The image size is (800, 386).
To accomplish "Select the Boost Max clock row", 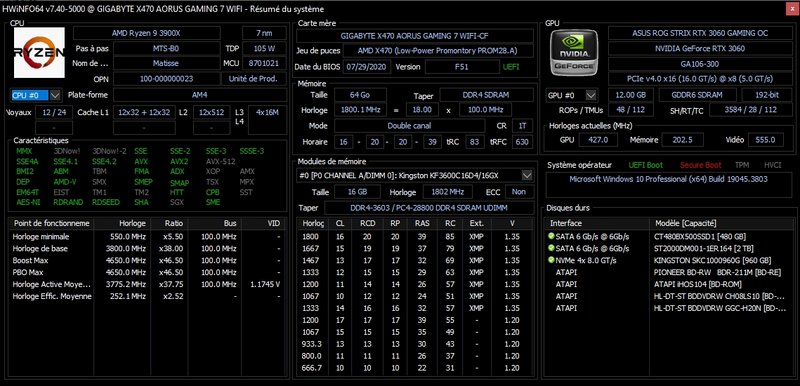I will click(147, 261).
